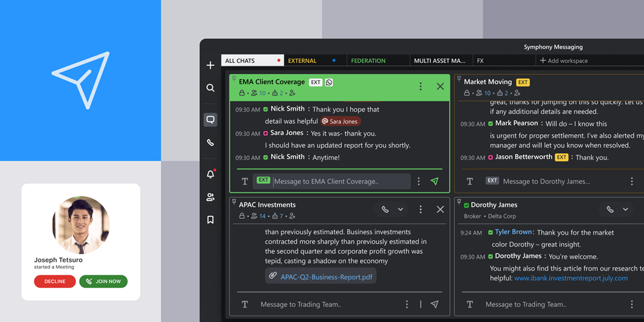The height and width of the screenshot is (322, 644).
Task: Unpin the Dorothy James chat
Action: [460, 202]
